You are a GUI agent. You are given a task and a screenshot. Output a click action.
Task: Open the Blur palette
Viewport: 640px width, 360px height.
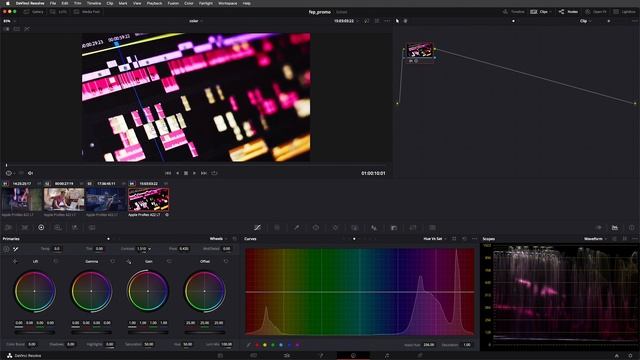pyautogui.click(x=374, y=227)
